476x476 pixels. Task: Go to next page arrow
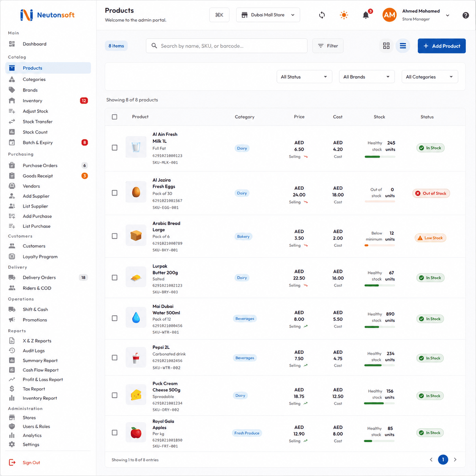455,460
